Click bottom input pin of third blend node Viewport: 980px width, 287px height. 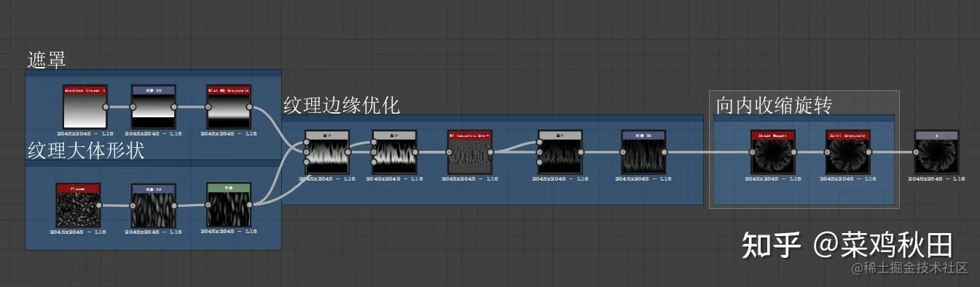click(538, 162)
